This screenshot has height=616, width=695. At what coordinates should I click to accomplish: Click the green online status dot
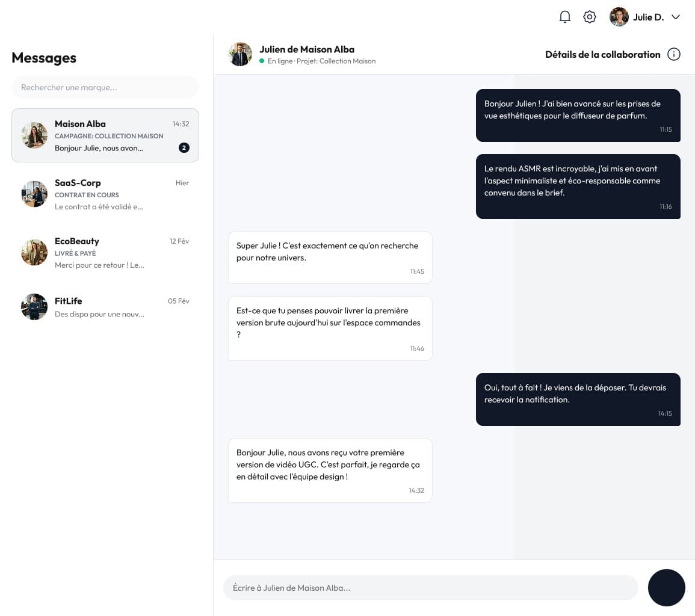click(x=262, y=61)
